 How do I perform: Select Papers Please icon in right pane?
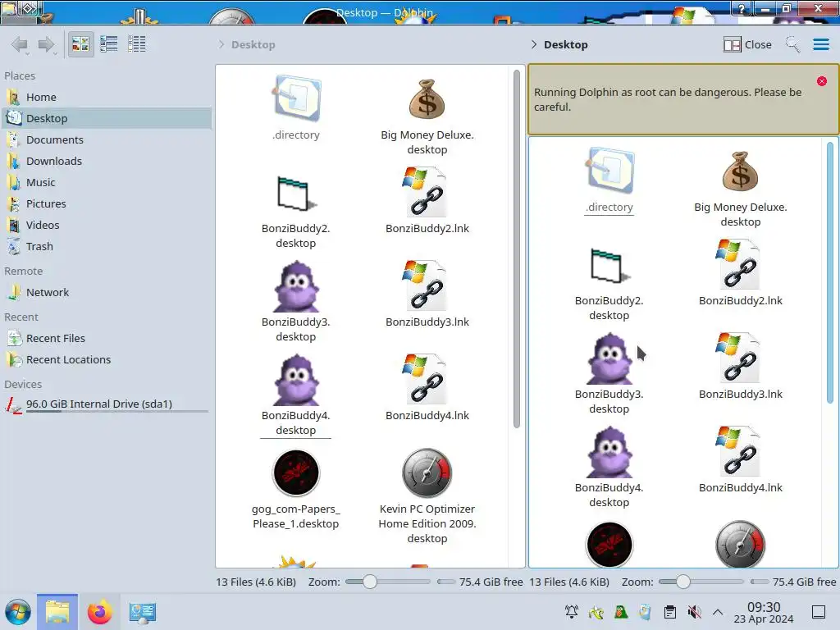609,545
